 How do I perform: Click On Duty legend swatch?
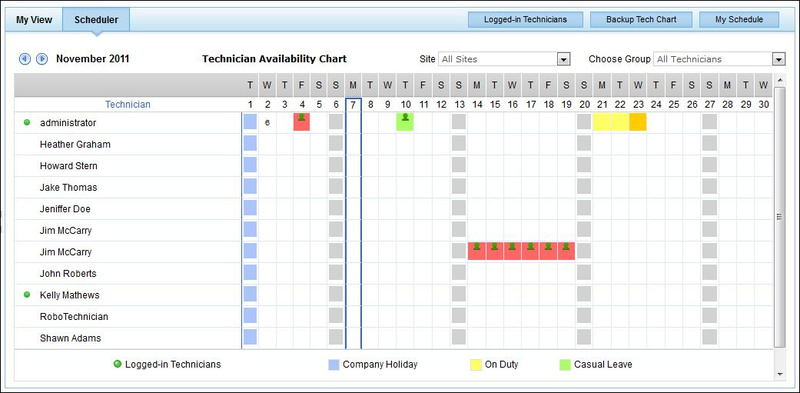(476, 364)
